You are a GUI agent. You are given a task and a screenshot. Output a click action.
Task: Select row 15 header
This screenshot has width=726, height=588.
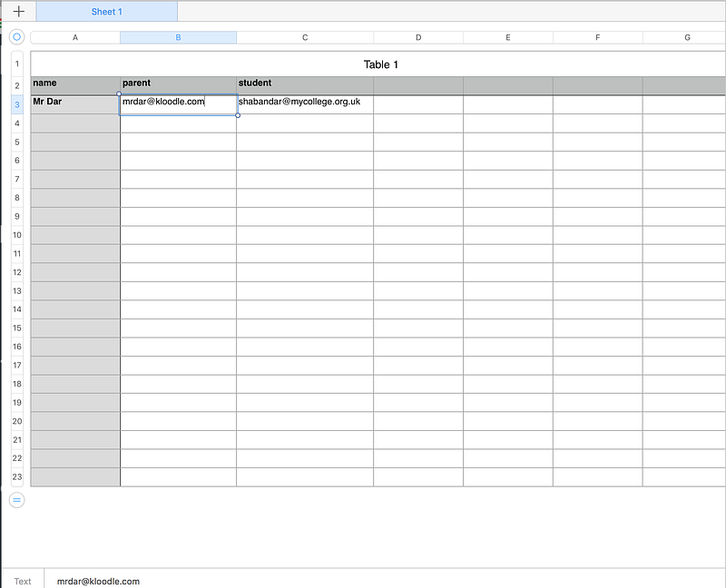click(17, 328)
